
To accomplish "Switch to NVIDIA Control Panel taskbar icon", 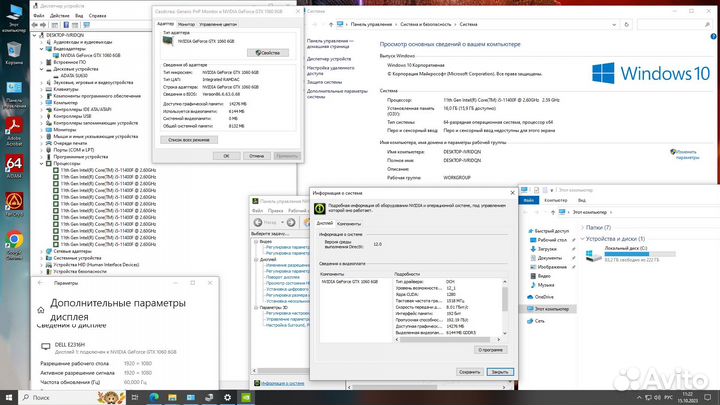I will tap(246, 397).
